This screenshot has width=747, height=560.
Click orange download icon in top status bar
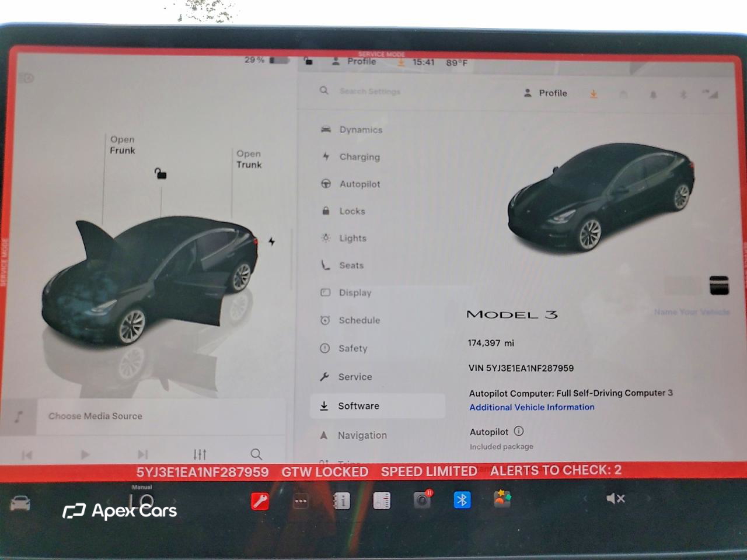(x=401, y=62)
